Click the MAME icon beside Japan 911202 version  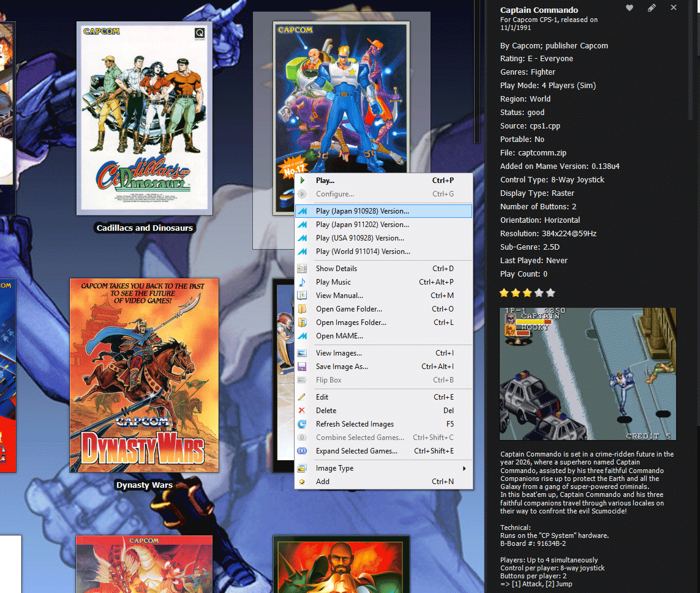click(x=303, y=225)
